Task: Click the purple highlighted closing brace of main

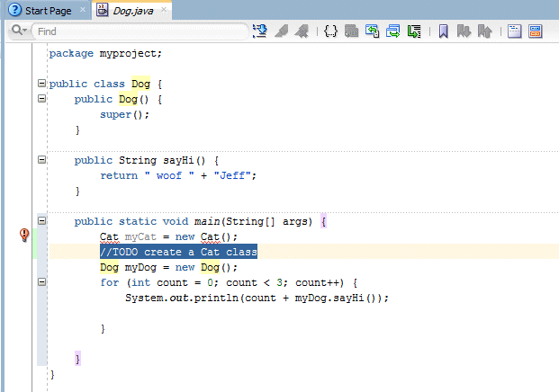Action: 77,359
